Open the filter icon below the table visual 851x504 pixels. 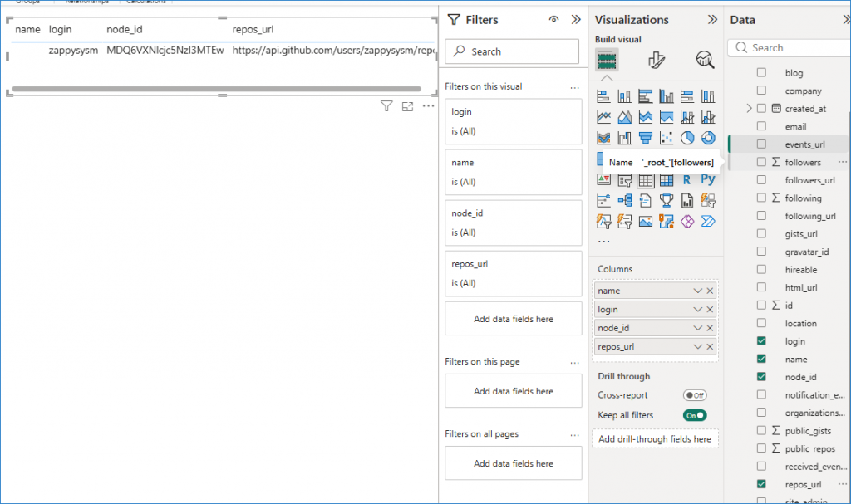[x=386, y=106]
